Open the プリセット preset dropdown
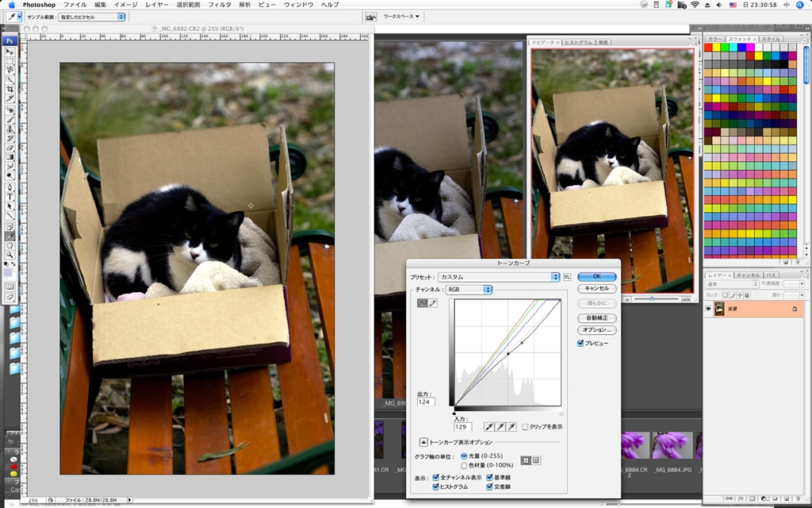The image size is (812, 508). pos(499,277)
